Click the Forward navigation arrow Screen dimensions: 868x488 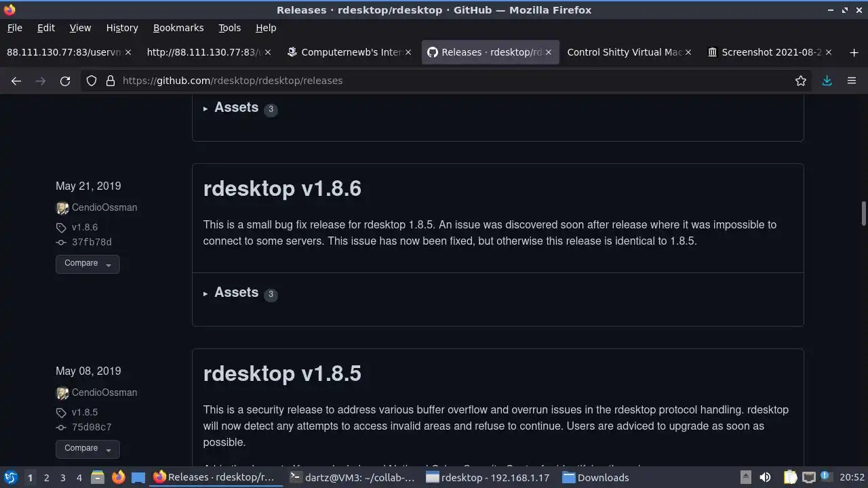(x=41, y=81)
